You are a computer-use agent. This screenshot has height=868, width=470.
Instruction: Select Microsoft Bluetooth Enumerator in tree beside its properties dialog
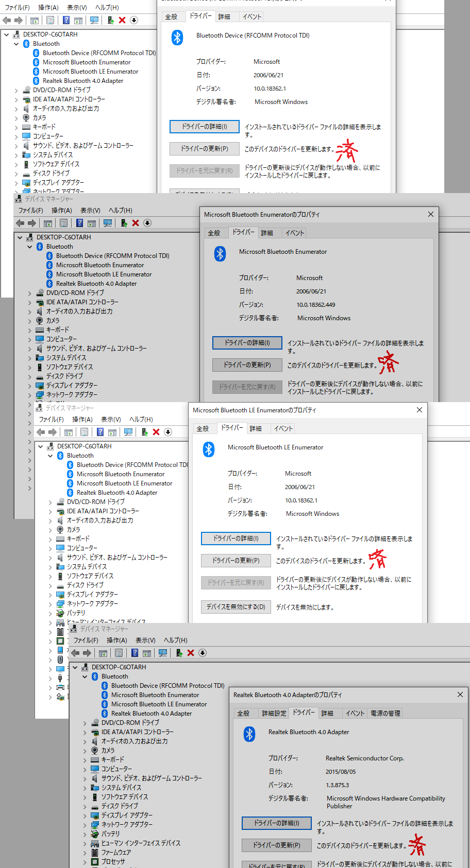[100, 265]
